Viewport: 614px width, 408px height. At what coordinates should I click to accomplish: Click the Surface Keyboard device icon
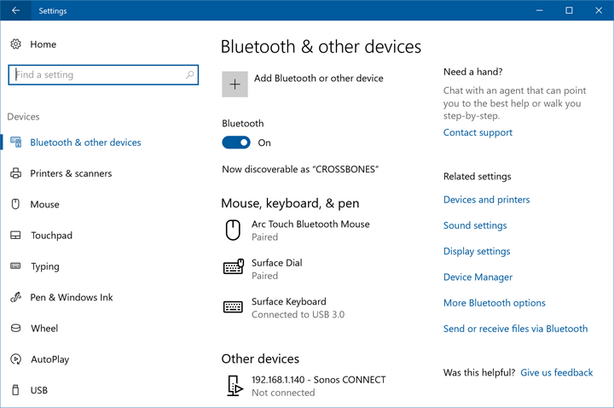click(x=233, y=307)
